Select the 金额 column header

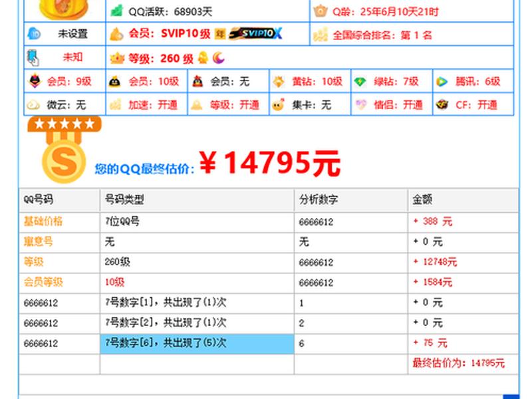(x=463, y=199)
